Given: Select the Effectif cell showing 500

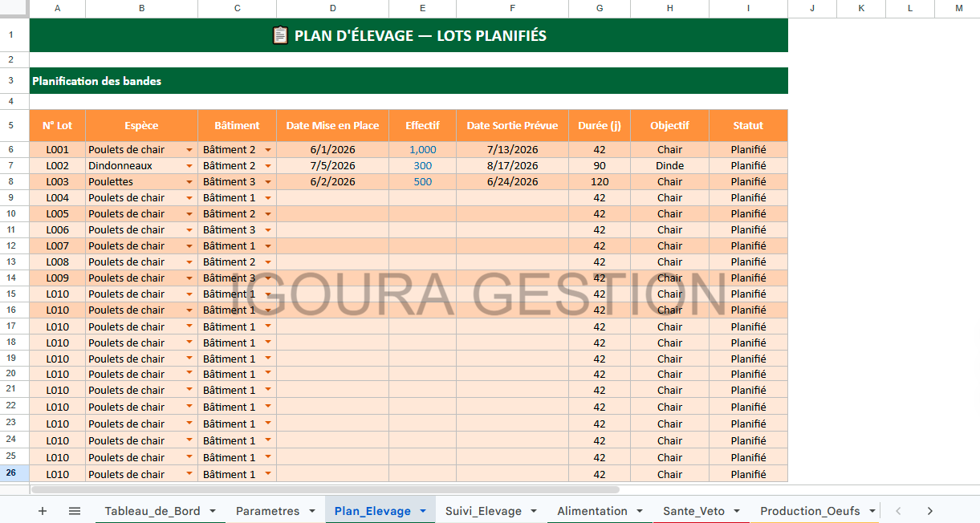Looking at the screenshot, I should (423, 182).
